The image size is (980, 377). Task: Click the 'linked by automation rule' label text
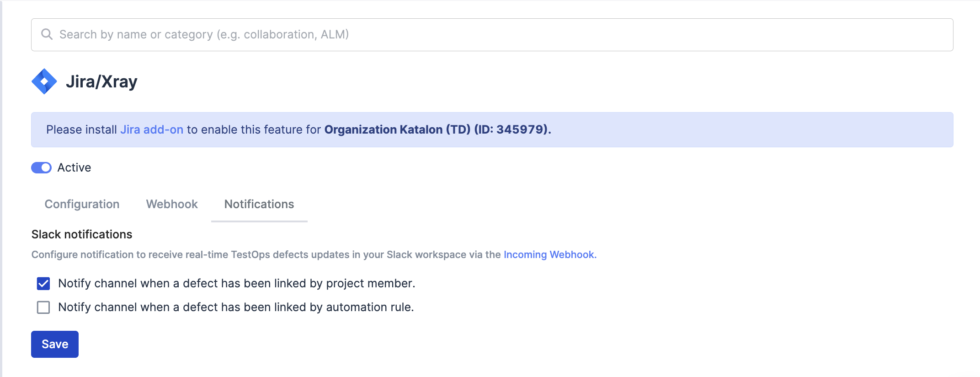point(236,307)
